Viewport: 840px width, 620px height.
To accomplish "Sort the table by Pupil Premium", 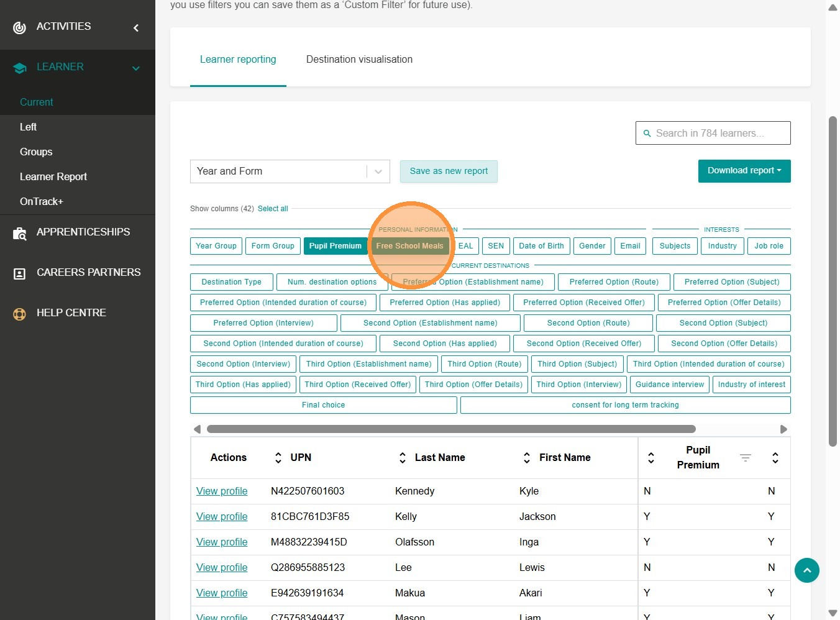I will point(651,458).
